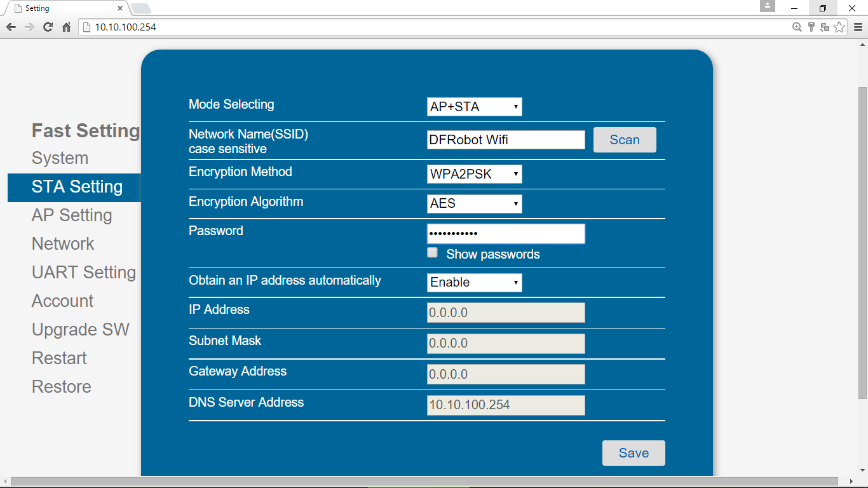The width and height of the screenshot is (868, 488).
Task: Select Restart in the sidebar
Action: click(x=59, y=358)
